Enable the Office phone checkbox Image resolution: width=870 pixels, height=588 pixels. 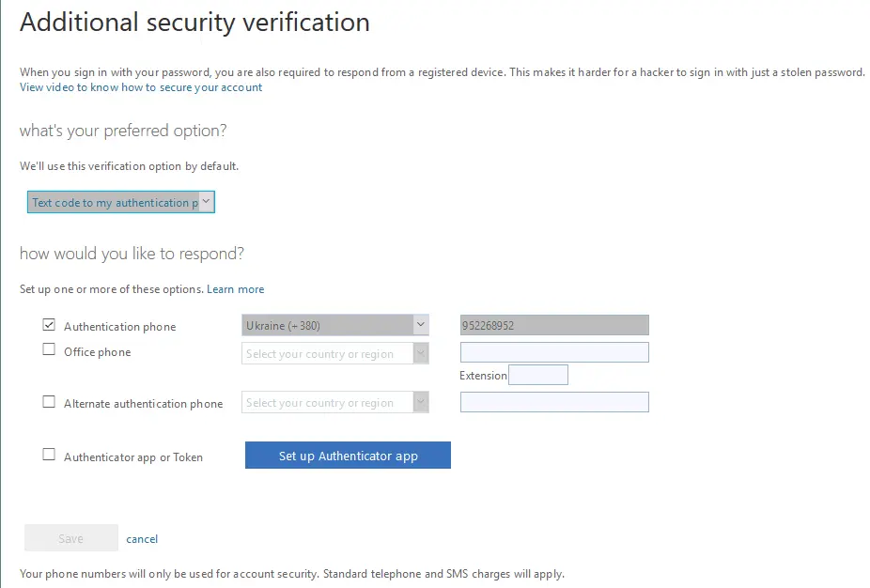[x=49, y=349]
